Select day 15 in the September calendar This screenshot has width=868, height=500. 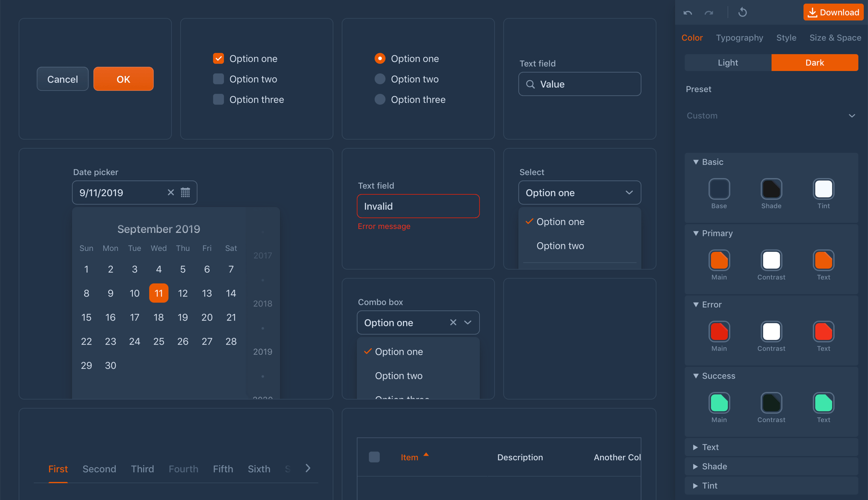point(86,317)
